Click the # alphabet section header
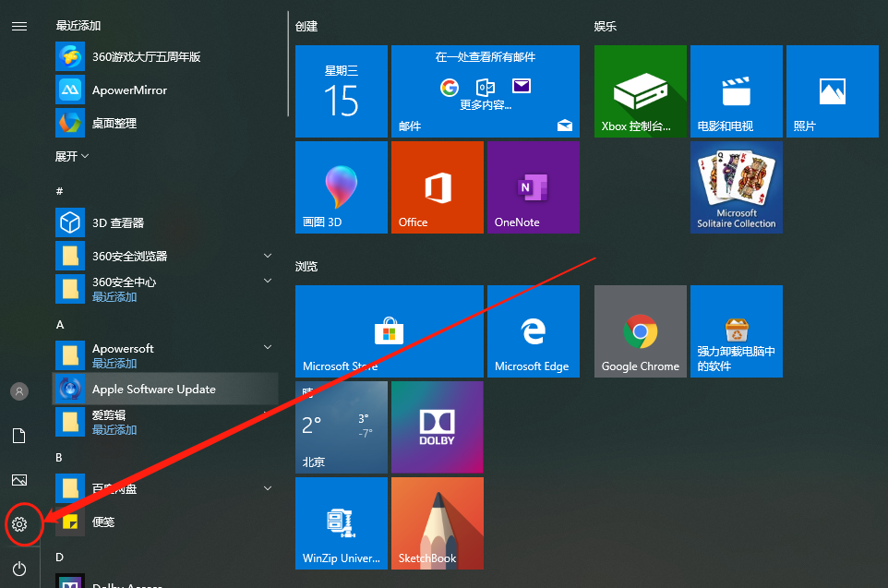The height and width of the screenshot is (588, 888). tap(59, 191)
